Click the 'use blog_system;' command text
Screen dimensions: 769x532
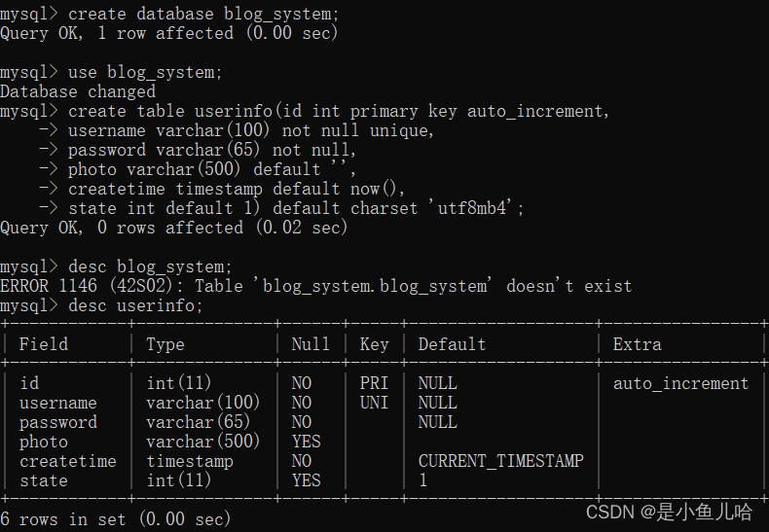145,73
